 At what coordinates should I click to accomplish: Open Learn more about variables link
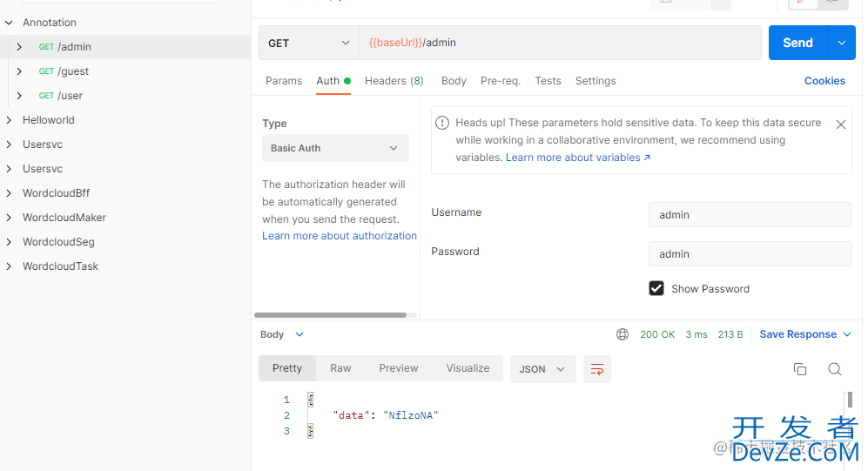pos(578,158)
